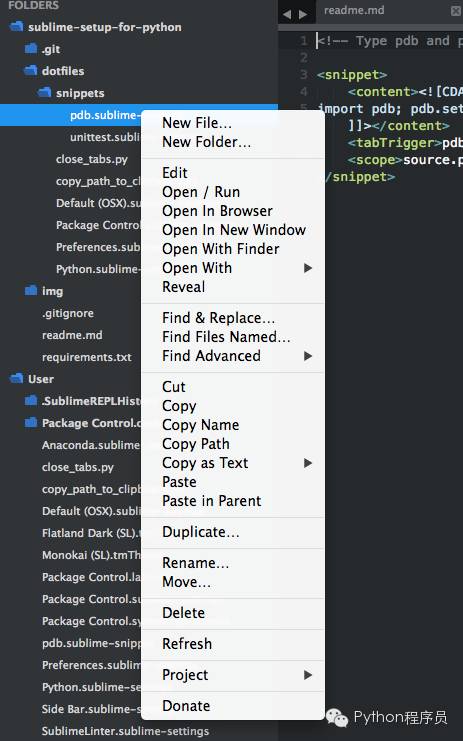Open Flatland Dark (SL) theme file

pyautogui.click(x=91, y=533)
